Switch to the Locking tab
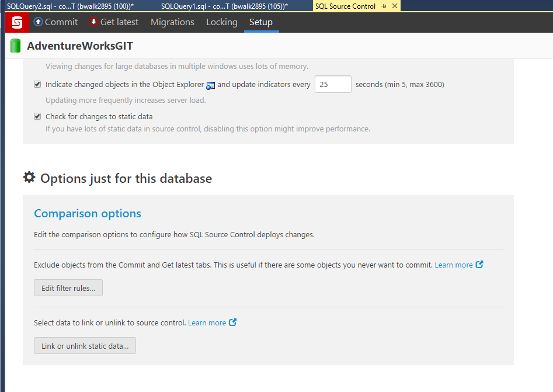The height and width of the screenshot is (392, 553). pos(222,22)
